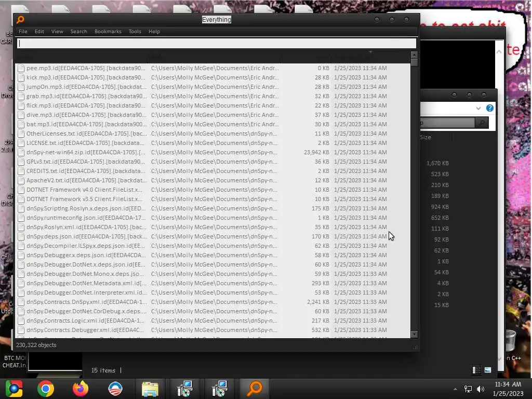The height and width of the screenshot is (399, 532).
Task: Select the dnSpy.Debugger.DotNet.x.deps.json file name
Action: click(x=86, y=264)
